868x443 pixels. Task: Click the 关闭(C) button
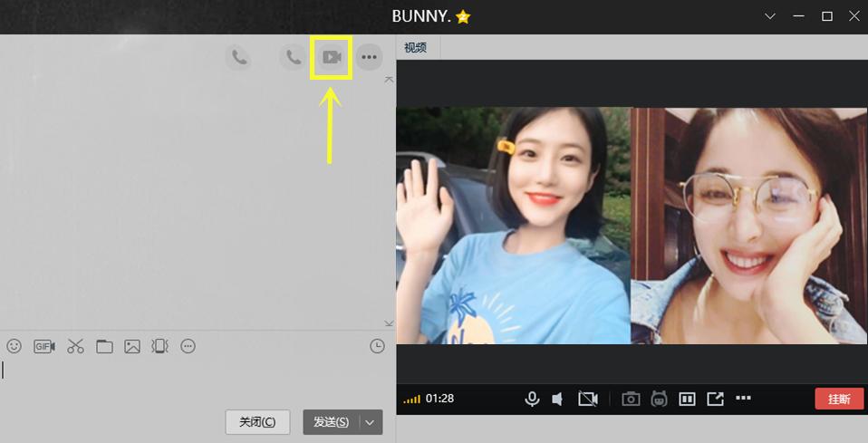[x=257, y=422]
